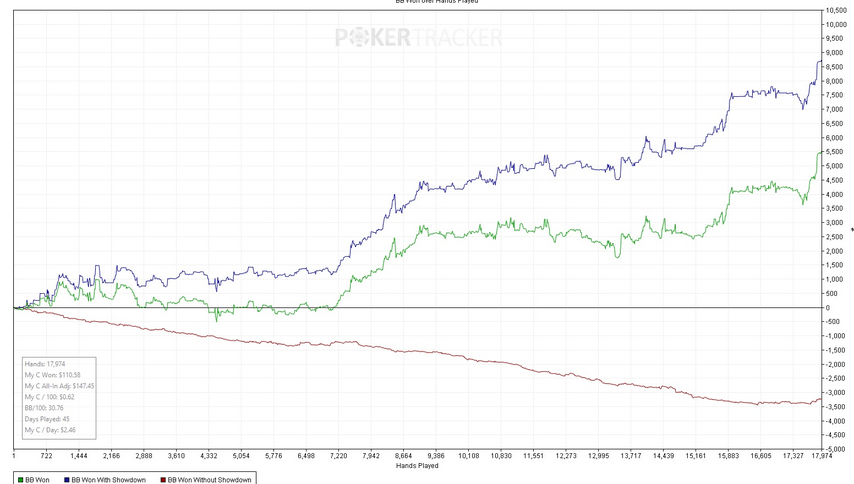This screenshot has width=854, height=484.
Task: Click the y-axis tick label "3,000"
Action: pyautogui.click(x=836, y=223)
